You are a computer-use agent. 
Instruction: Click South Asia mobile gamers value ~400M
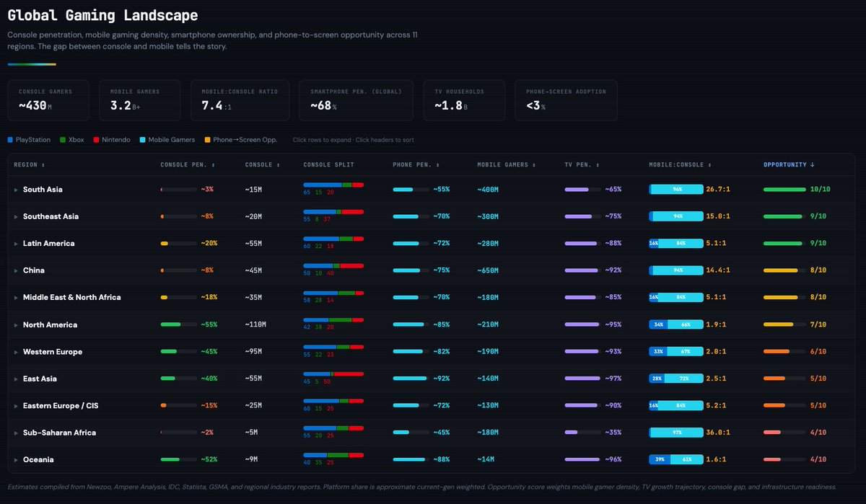click(x=488, y=190)
